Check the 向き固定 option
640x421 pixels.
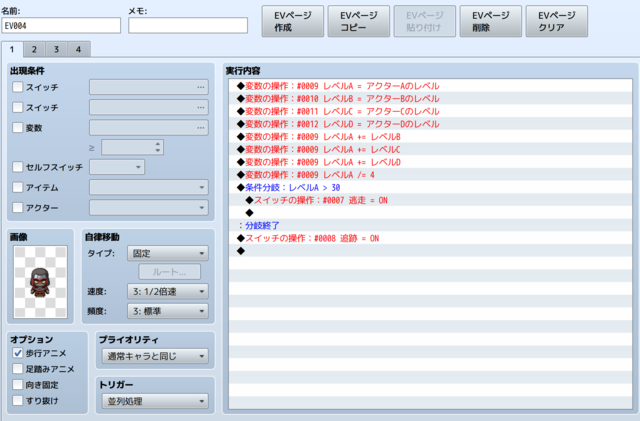pyautogui.click(x=18, y=385)
